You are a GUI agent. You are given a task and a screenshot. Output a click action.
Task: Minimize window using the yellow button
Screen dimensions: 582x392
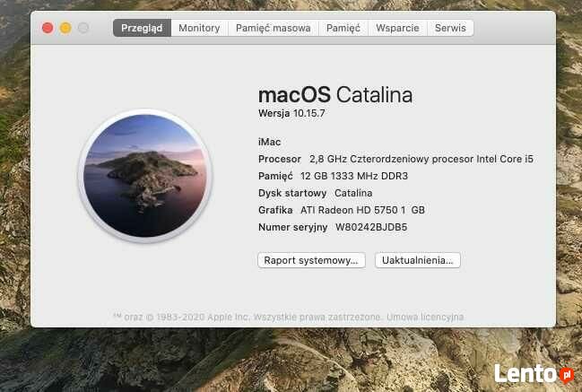(65, 28)
